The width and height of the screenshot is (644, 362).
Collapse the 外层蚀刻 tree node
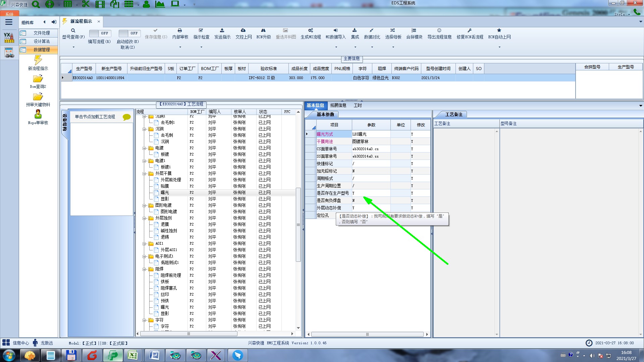pos(144,218)
